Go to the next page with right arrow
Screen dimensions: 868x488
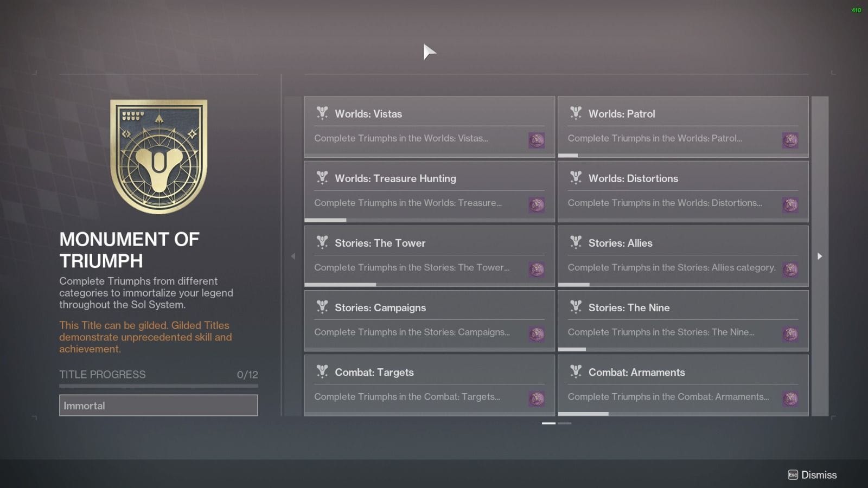[820, 256]
